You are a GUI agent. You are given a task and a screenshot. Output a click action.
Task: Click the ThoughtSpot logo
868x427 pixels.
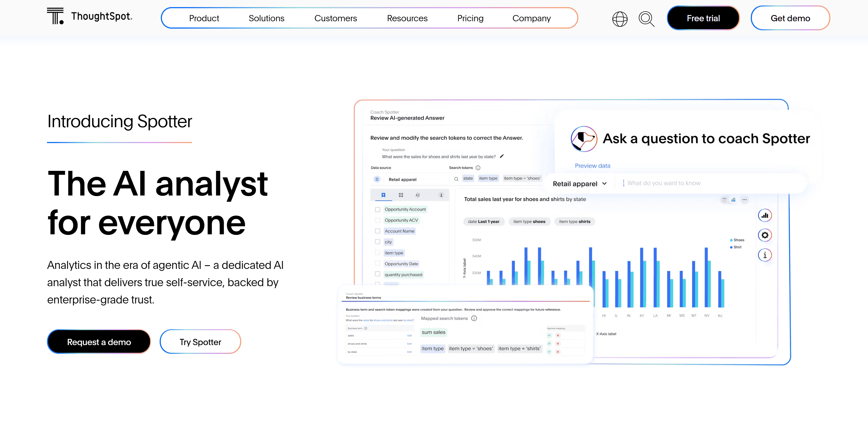[90, 16]
